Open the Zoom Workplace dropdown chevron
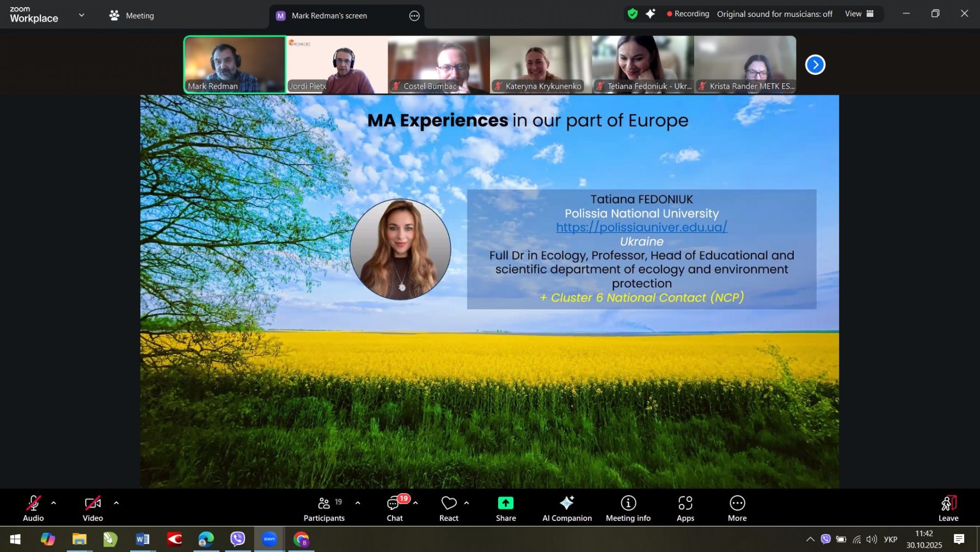This screenshot has width=980, height=552. (82, 15)
